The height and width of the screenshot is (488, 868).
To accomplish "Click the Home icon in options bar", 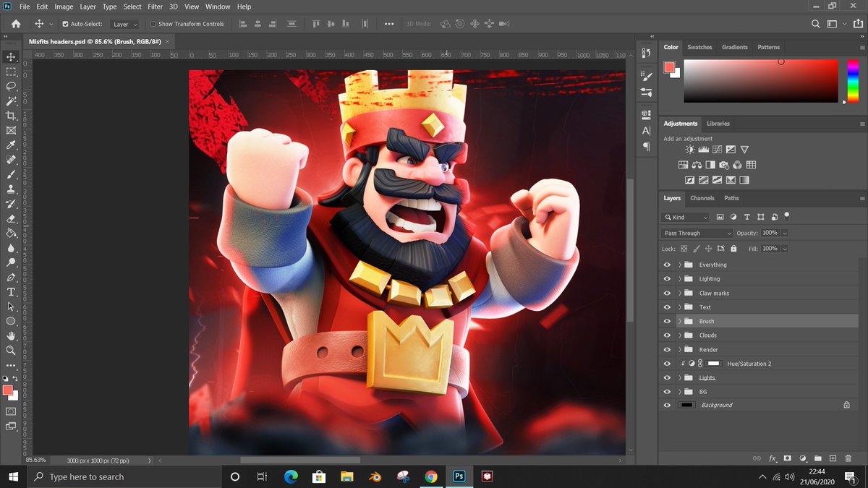I will (16, 24).
